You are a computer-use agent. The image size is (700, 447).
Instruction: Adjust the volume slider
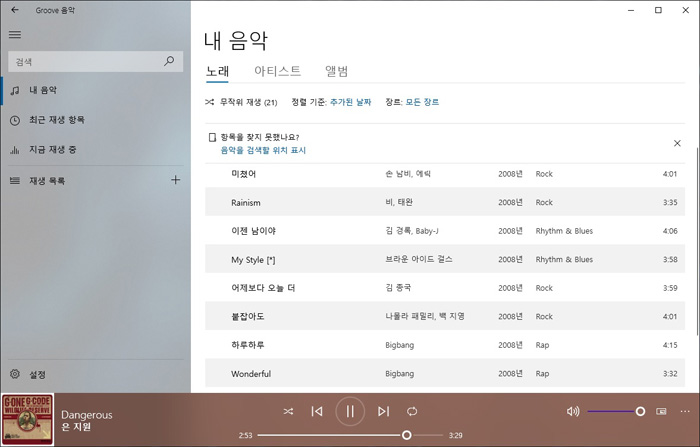point(616,411)
